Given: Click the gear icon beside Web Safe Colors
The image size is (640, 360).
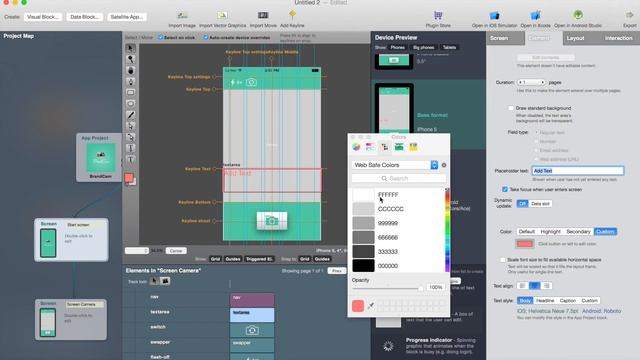Looking at the screenshot, I should coord(444,165).
